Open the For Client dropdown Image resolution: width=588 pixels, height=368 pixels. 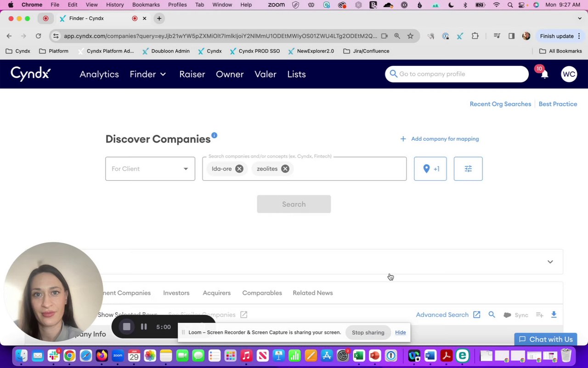(x=150, y=169)
